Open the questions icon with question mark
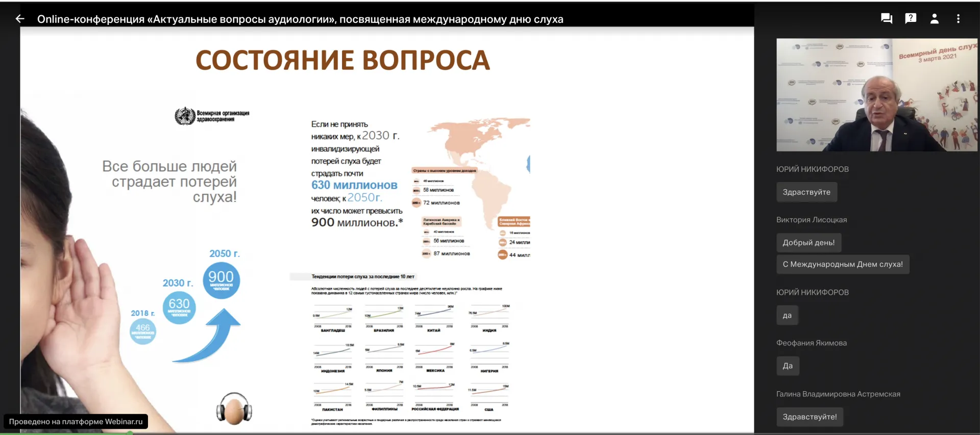This screenshot has width=980, height=435. 911,19
